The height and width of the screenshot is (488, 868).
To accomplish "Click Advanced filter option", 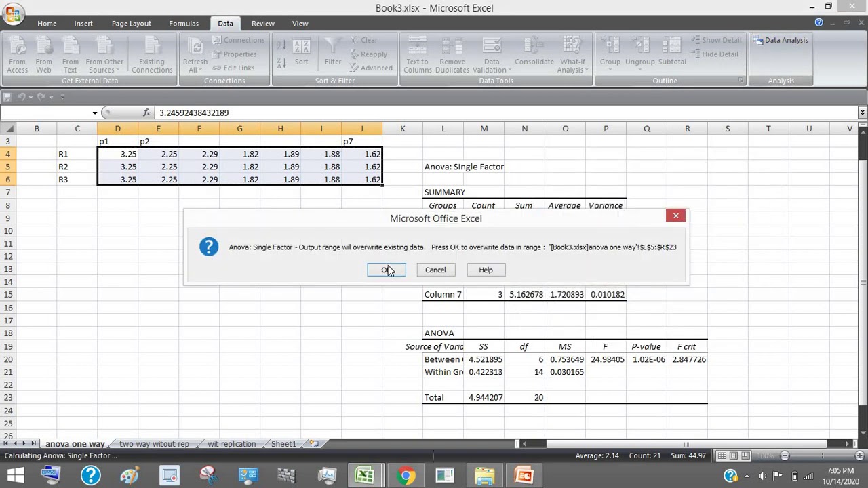I will [371, 68].
